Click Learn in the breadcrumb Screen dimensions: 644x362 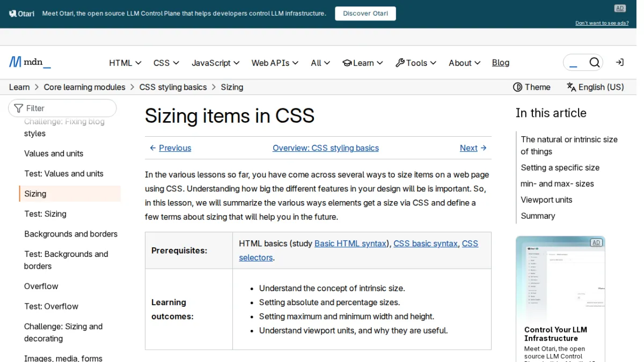19,87
